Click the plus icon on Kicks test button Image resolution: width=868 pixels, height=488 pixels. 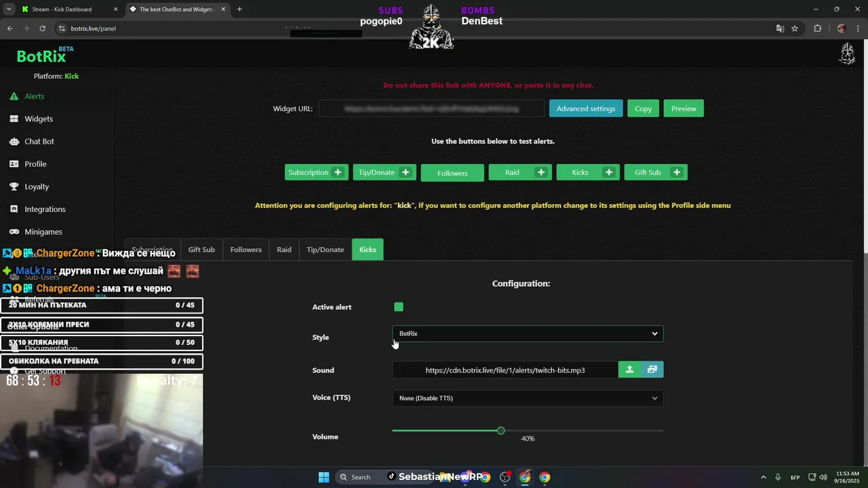(x=609, y=172)
